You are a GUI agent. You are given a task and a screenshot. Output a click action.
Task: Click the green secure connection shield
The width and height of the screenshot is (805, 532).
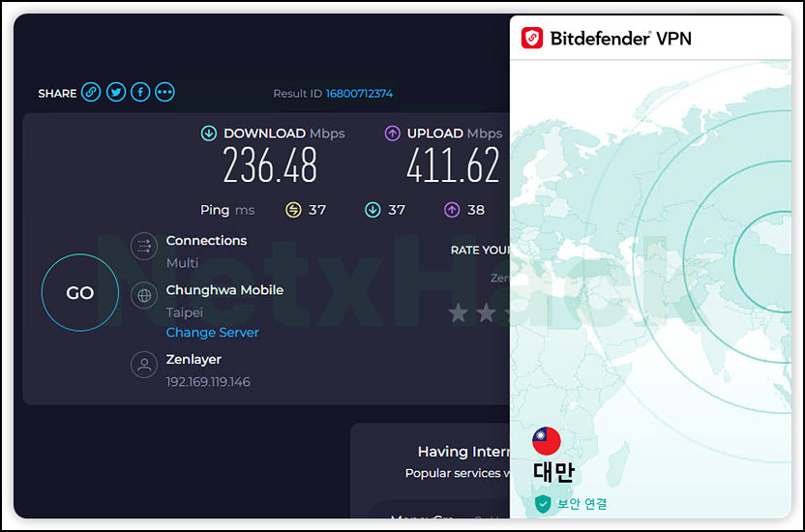543,504
